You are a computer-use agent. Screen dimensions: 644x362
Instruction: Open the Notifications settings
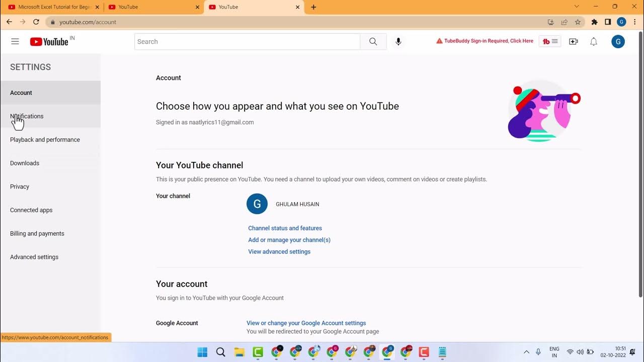[x=50, y=116]
